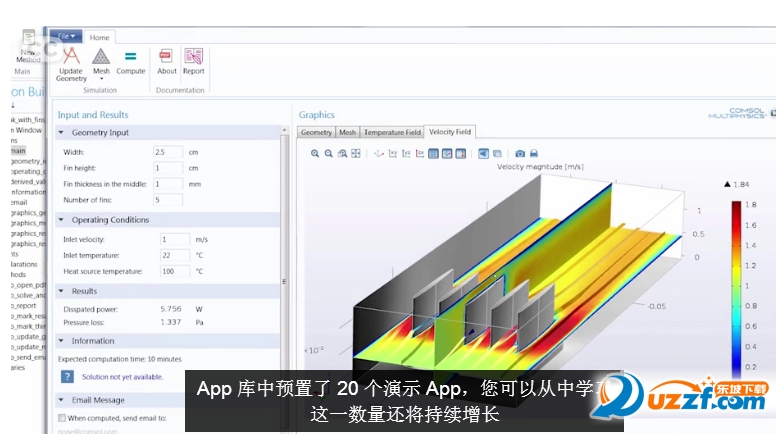This screenshot has width=776, height=434.
Task: Click the Dissipated power value 5.756
Action: click(171, 309)
